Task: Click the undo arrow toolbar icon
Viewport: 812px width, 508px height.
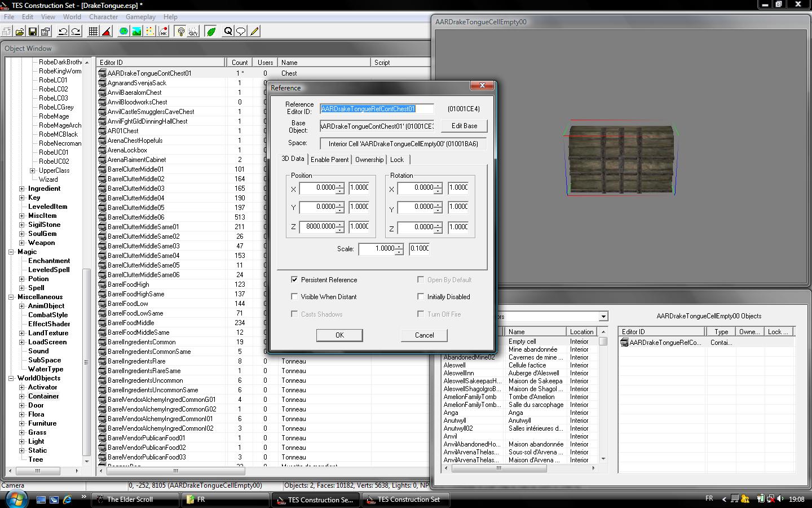Action: tap(63, 32)
